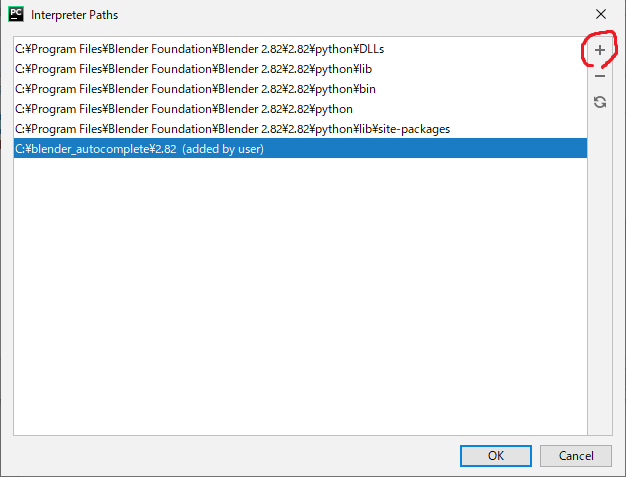Image resolution: width=626 pixels, height=477 pixels.
Task: Select the python\bin path entry
Action: tap(300, 89)
